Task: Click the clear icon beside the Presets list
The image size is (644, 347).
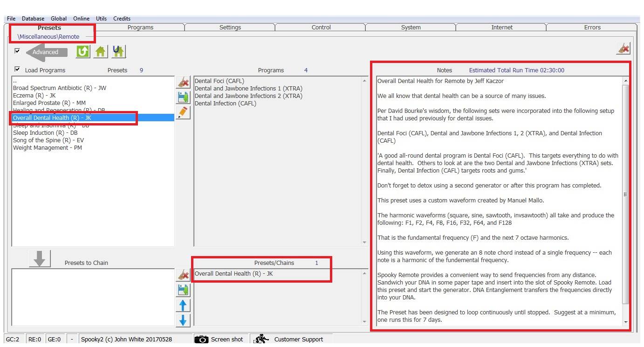Action: tap(183, 83)
